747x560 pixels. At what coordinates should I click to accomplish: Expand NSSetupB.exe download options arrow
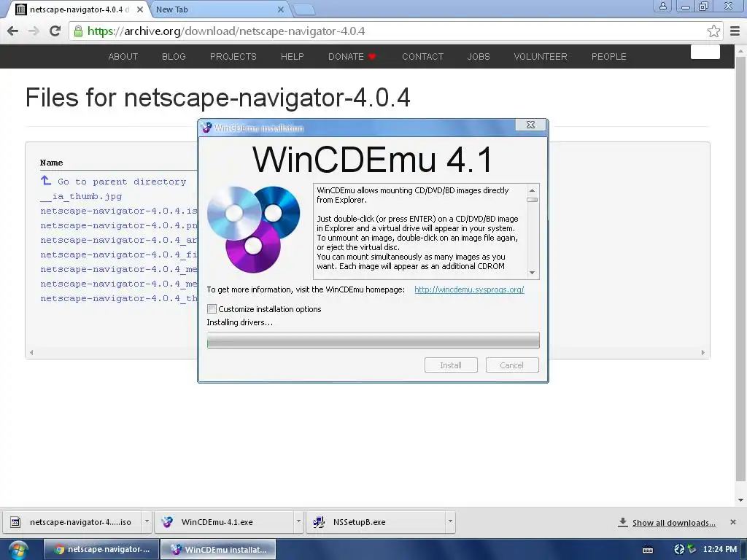(449, 522)
